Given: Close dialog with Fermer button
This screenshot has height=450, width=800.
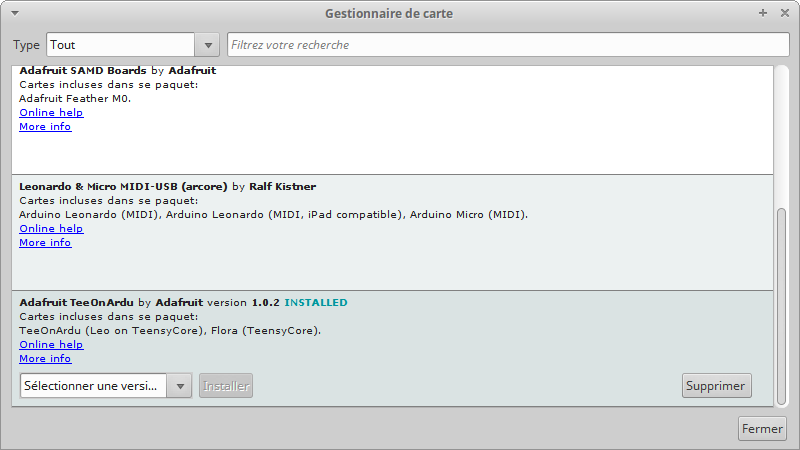Looking at the screenshot, I should (762, 429).
